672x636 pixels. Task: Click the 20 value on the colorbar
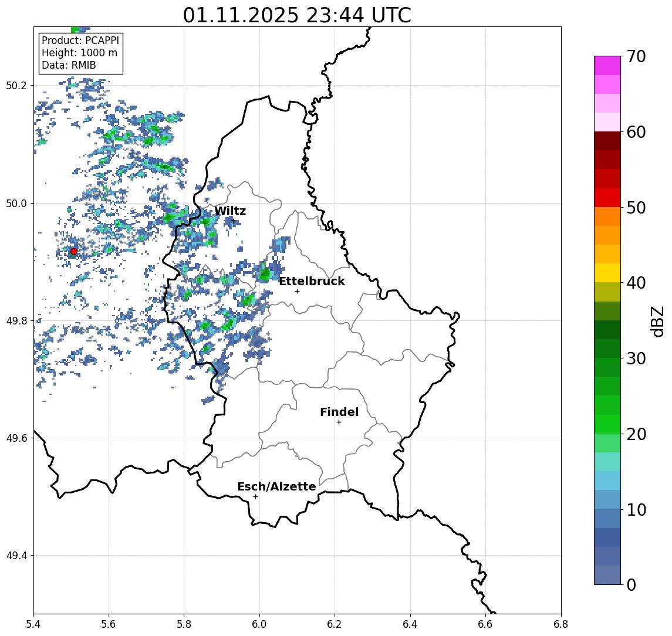(x=636, y=434)
